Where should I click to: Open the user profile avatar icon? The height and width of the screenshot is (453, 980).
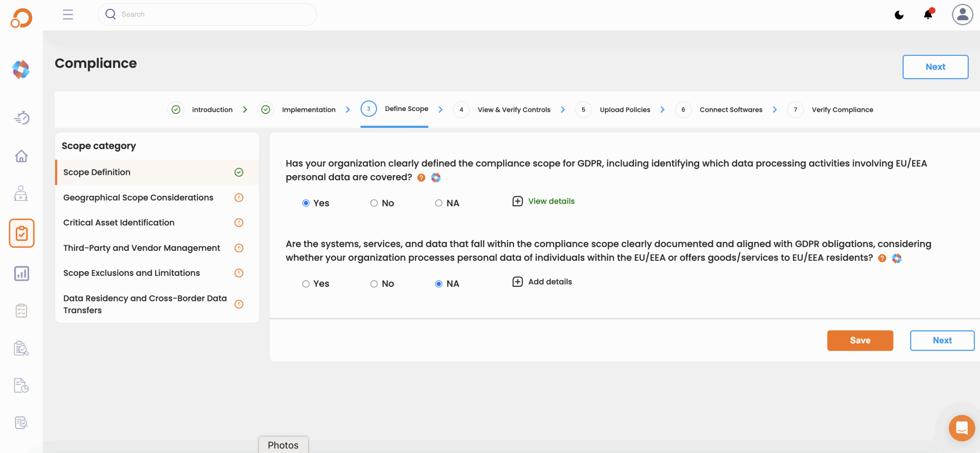(x=962, y=14)
